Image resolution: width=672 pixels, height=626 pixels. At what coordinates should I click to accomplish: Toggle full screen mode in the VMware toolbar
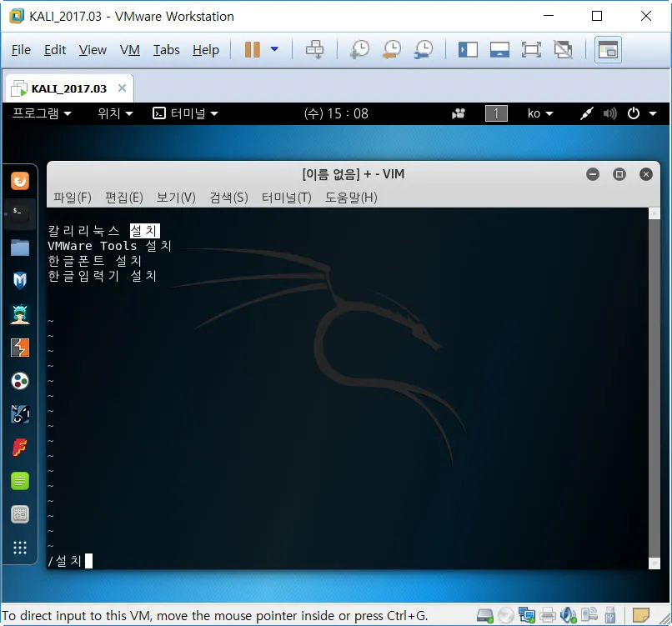click(531, 50)
